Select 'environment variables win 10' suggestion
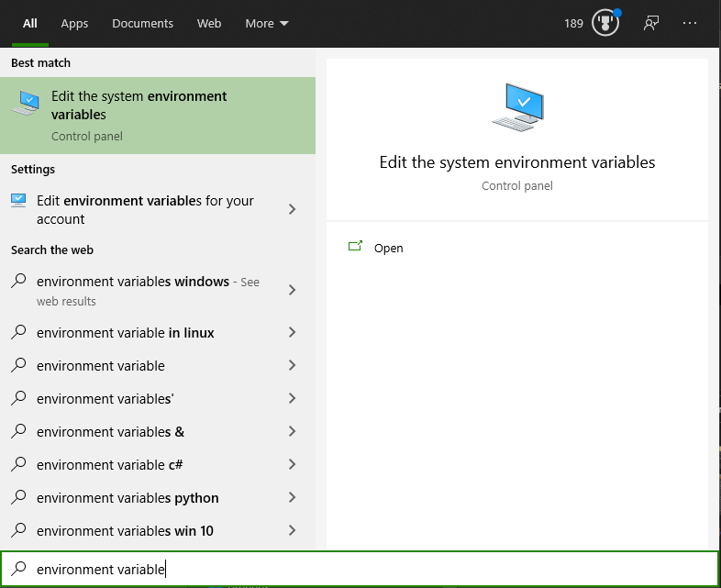Screen dimensions: 721x588 click(x=125, y=531)
